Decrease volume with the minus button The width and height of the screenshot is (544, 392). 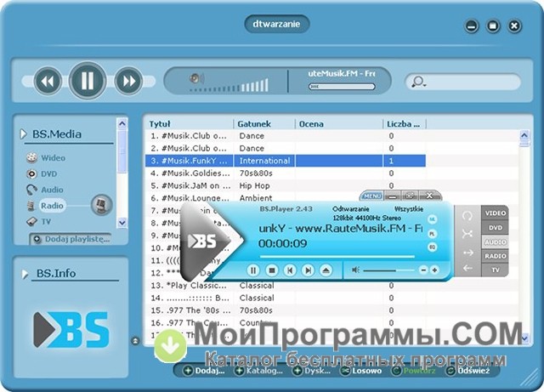point(423,270)
